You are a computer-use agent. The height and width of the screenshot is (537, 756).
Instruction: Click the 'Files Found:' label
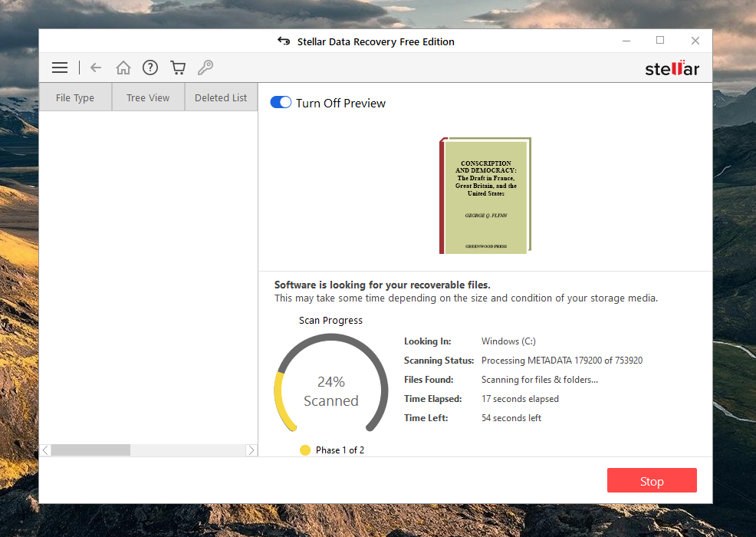pyautogui.click(x=429, y=380)
